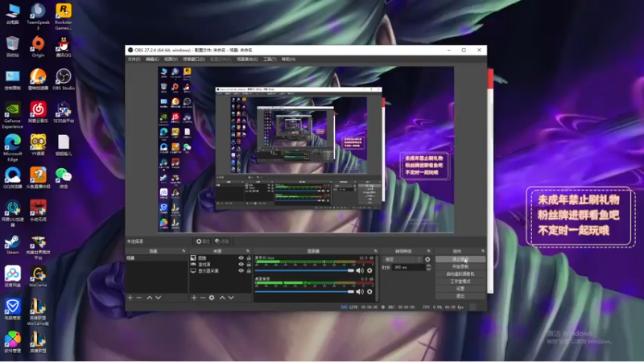Move the scene up in Scenes panel
The image size is (644, 362).
coord(150,298)
